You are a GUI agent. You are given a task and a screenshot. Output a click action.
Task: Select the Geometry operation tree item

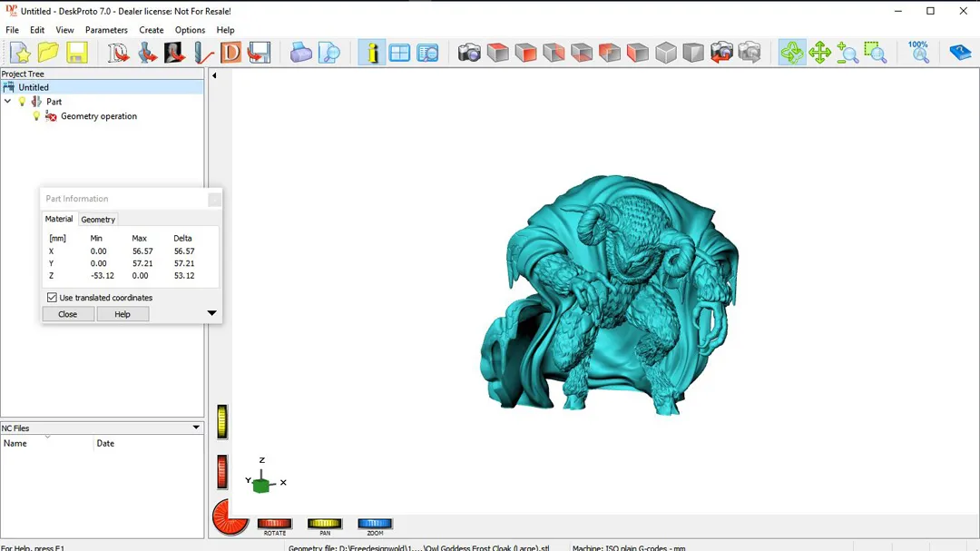(x=99, y=115)
